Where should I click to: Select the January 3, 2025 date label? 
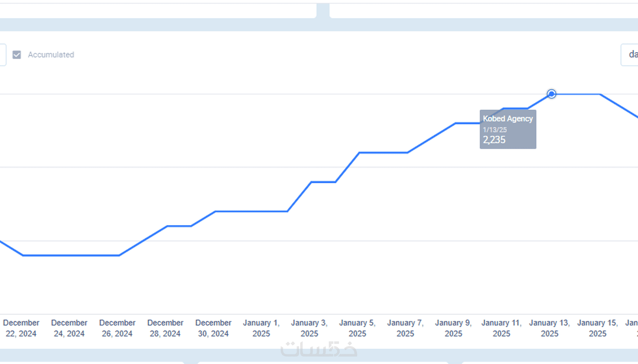point(309,328)
